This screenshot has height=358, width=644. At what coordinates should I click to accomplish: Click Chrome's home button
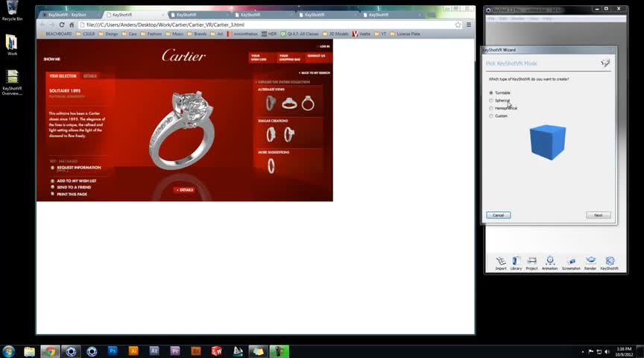(x=72, y=25)
